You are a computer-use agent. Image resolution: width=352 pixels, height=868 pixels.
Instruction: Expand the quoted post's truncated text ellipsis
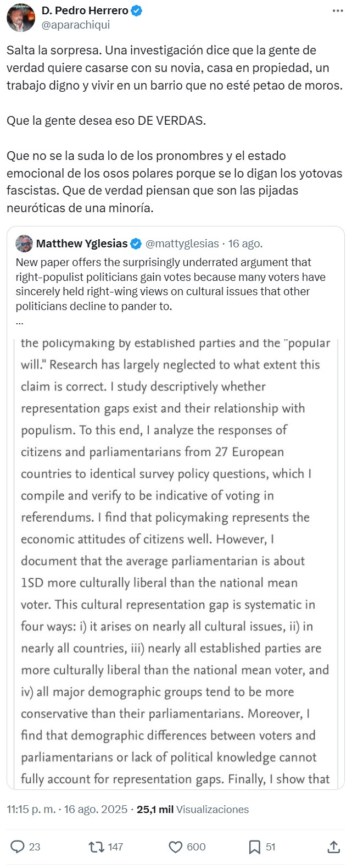click(x=20, y=321)
